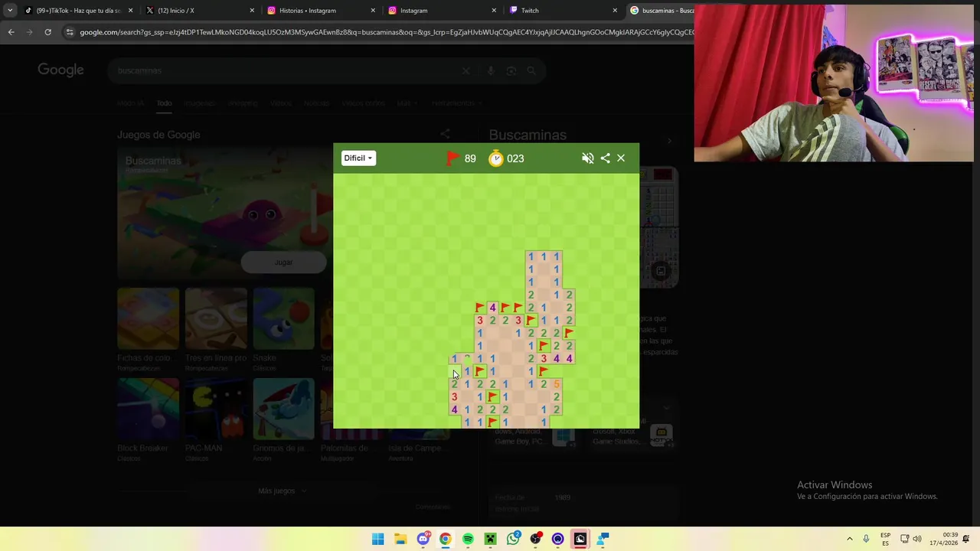Show hidden system tray icons
The height and width of the screenshot is (551, 980).
849,539
